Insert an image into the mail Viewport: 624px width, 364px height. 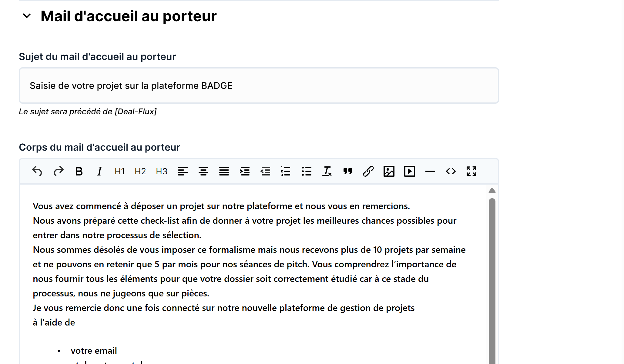(389, 171)
